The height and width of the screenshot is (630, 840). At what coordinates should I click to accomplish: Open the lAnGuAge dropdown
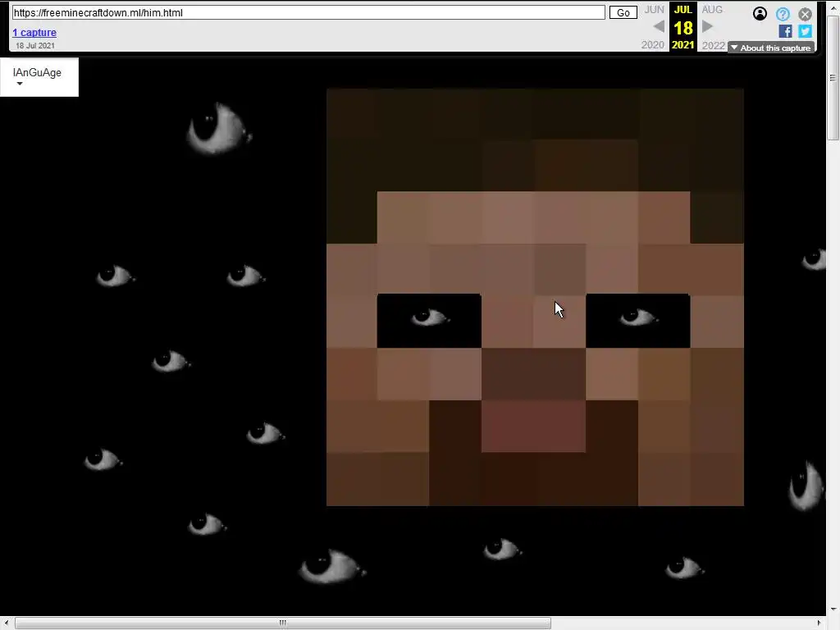[x=39, y=77]
